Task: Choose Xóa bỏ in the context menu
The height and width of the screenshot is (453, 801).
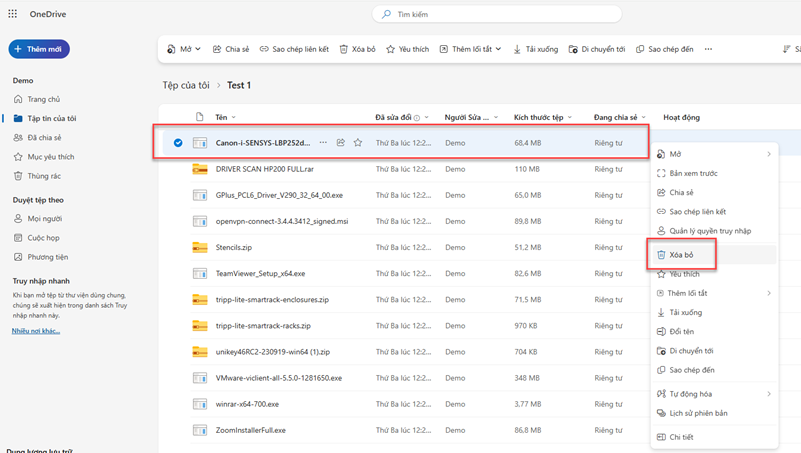Action: click(x=681, y=255)
